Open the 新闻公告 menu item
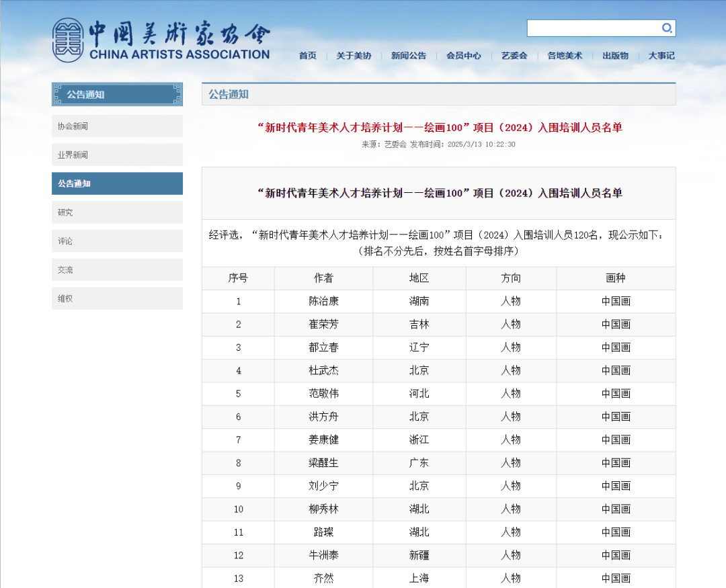 click(409, 56)
